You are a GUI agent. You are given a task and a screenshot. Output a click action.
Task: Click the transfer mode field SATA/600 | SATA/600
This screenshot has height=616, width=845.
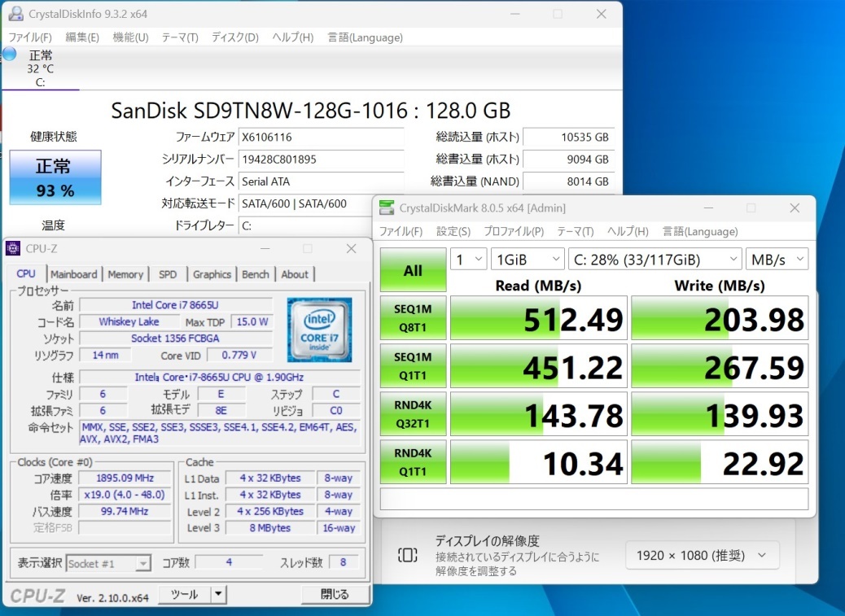[x=305, y=203]
